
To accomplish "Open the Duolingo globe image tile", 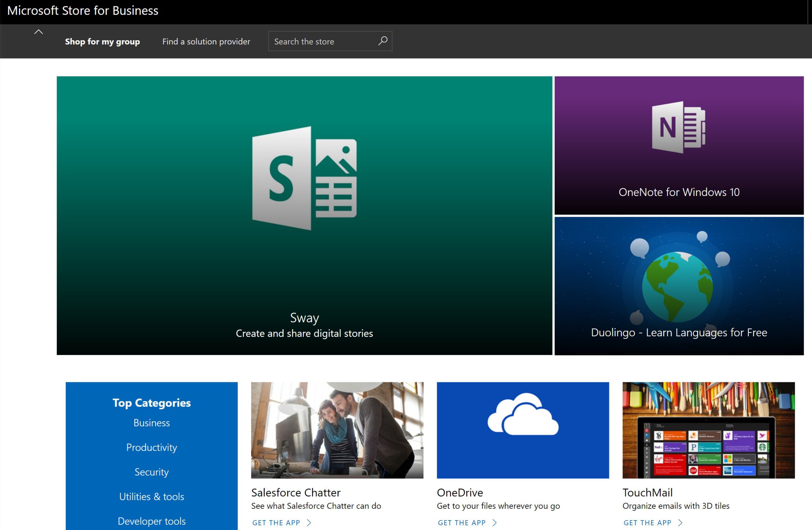I will 677,287.
